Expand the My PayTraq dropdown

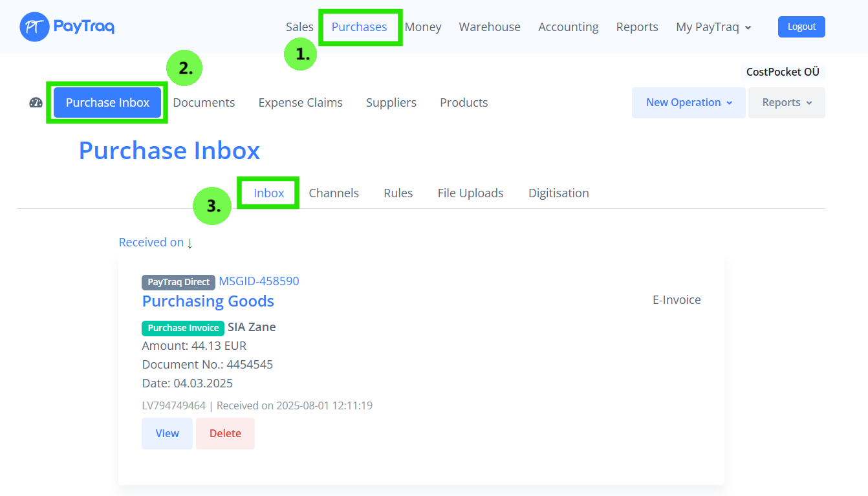coord(713,27)
